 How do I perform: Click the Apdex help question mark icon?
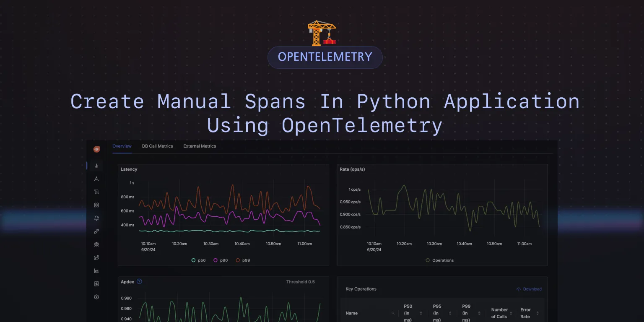(140, 281)
